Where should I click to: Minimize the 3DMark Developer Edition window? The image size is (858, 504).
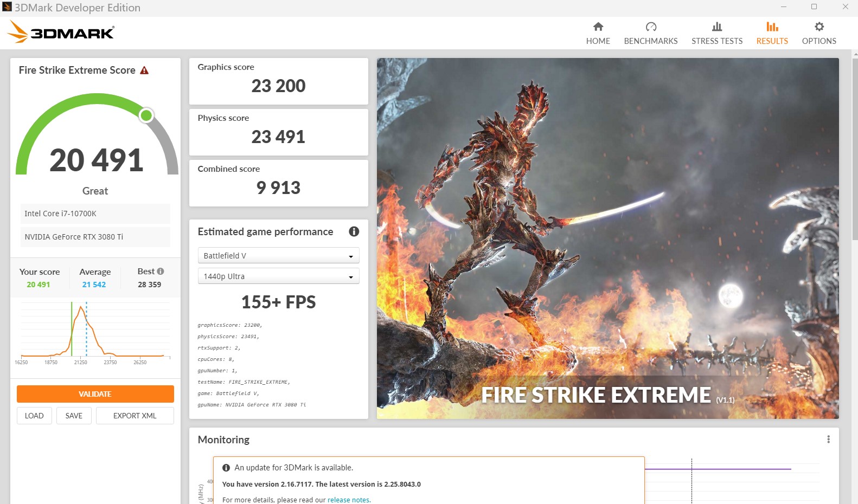click(x=784, y=7)
